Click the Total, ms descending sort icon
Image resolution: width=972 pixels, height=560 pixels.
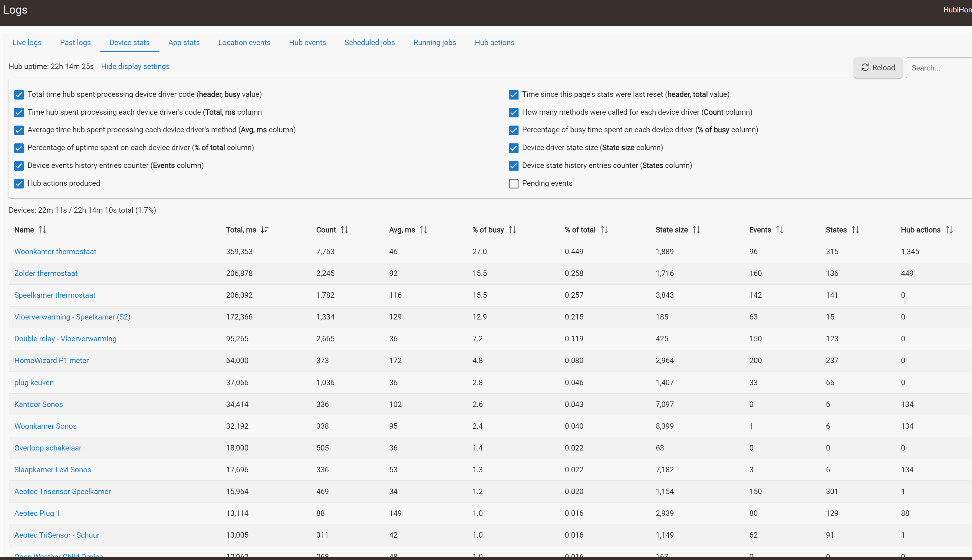264,230
